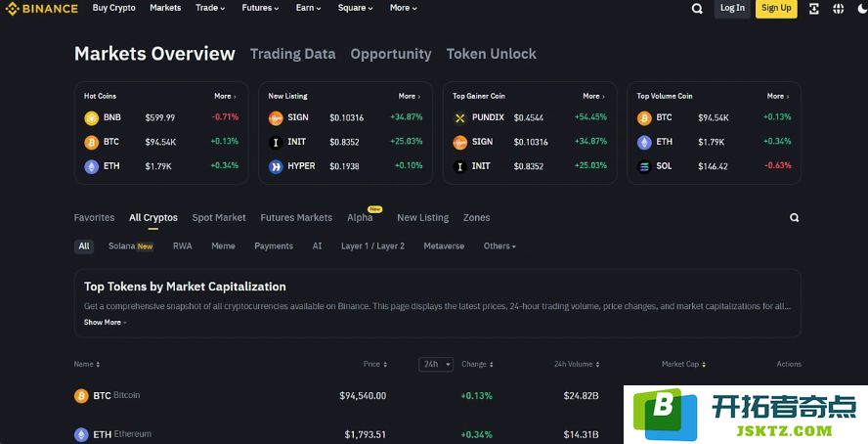Sort by Price column arrows
The width and height of the screenshot is (868, 444).
pyautogui.click(x=385, y=364)
